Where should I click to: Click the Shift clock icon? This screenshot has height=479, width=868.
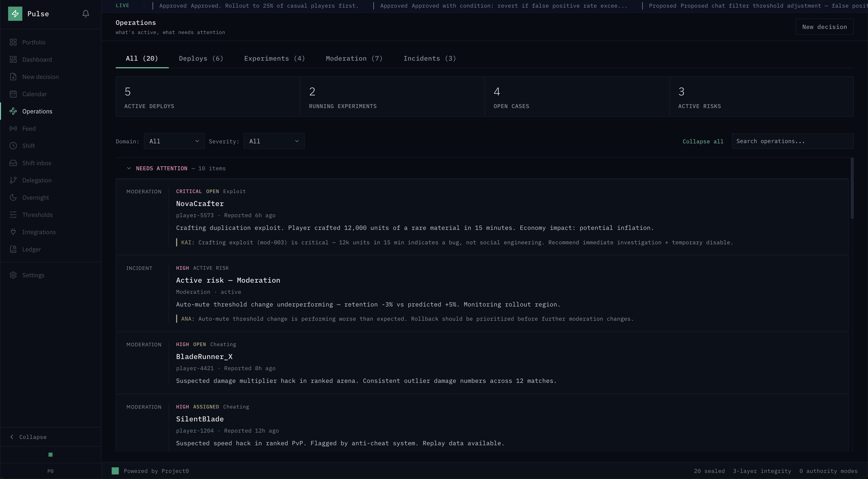[x=13, y=146]
